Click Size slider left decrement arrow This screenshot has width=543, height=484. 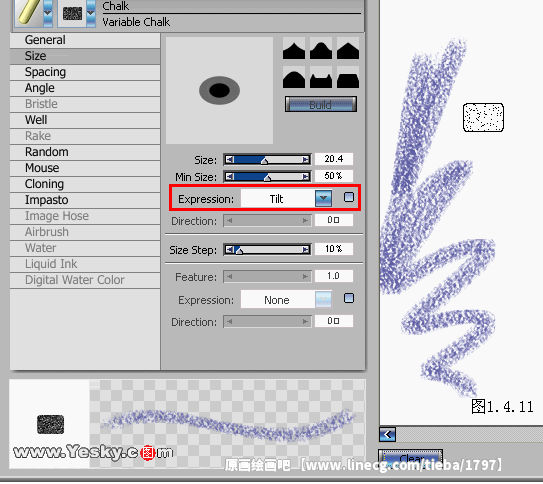pos(229,159)
